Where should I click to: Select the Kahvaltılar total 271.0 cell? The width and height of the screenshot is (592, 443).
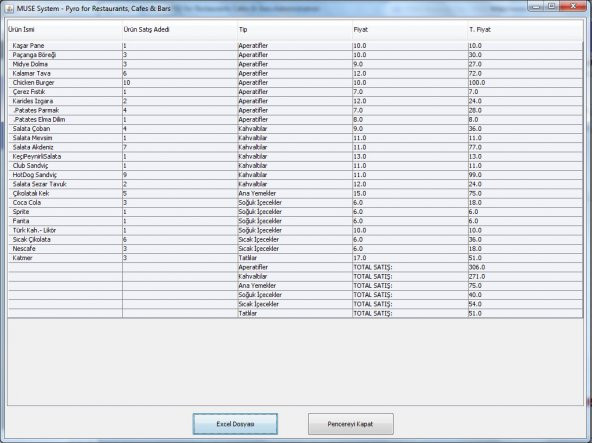pos(525,276)
